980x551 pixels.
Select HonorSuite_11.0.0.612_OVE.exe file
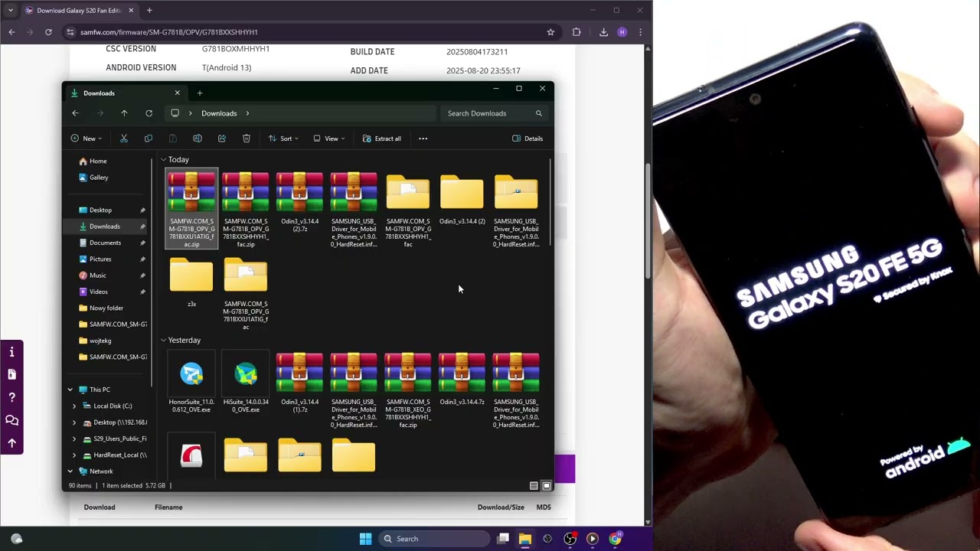click(191, 383)
